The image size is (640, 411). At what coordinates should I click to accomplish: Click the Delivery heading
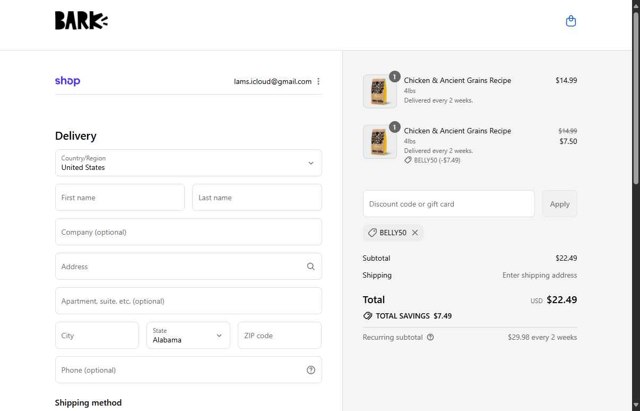pos(76,136)
